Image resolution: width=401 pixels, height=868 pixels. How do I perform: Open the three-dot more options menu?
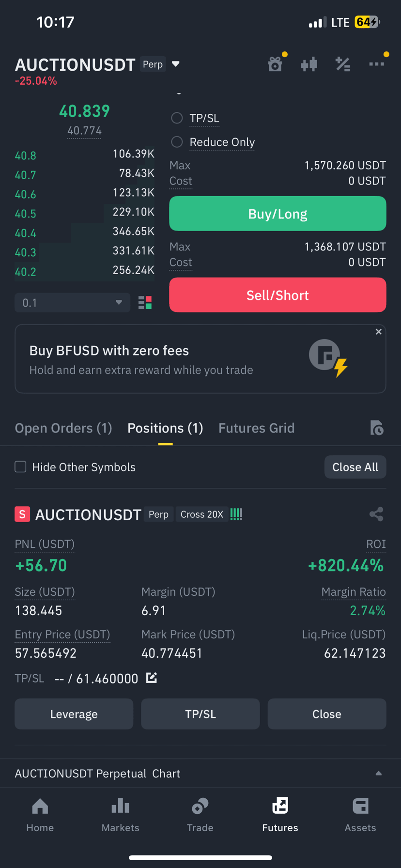(x=376, y=64)
